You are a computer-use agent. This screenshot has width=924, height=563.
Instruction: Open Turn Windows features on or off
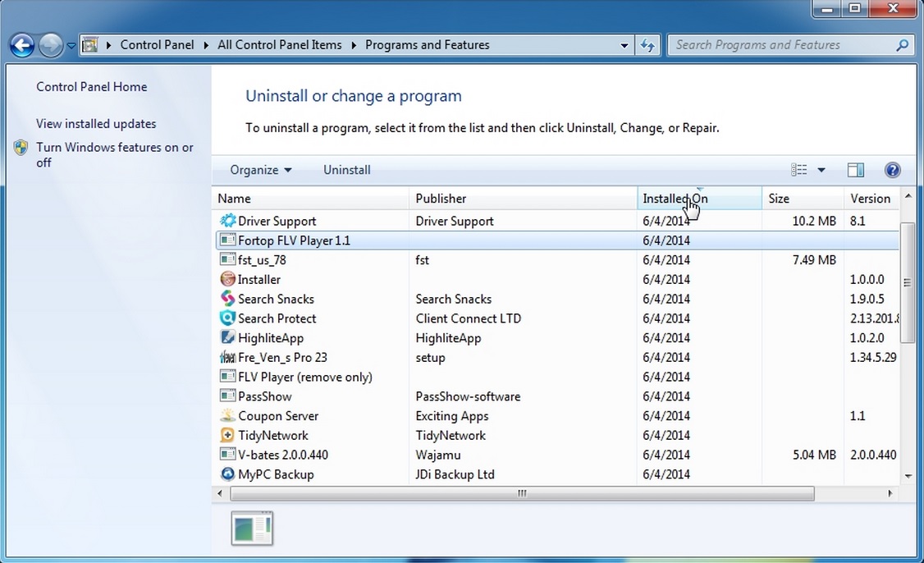pyautogui.click(x=115, y=155)
